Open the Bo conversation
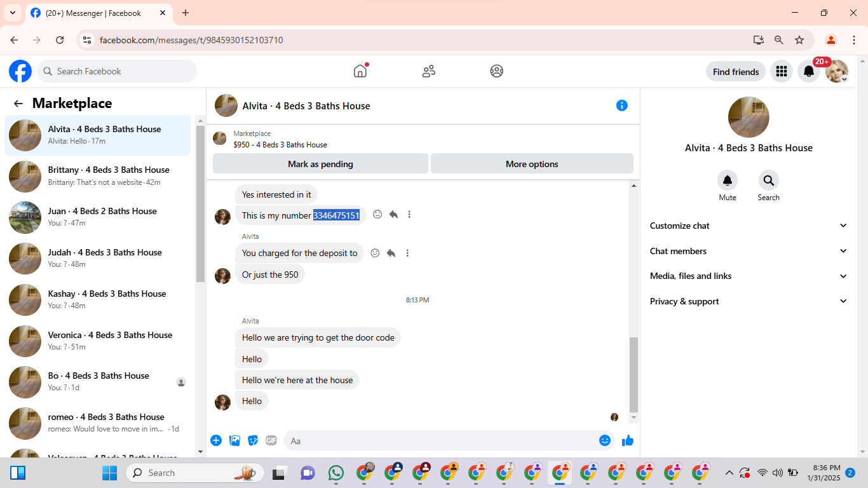This screenshot has height=488, width=868. click(x=98, y=382)
